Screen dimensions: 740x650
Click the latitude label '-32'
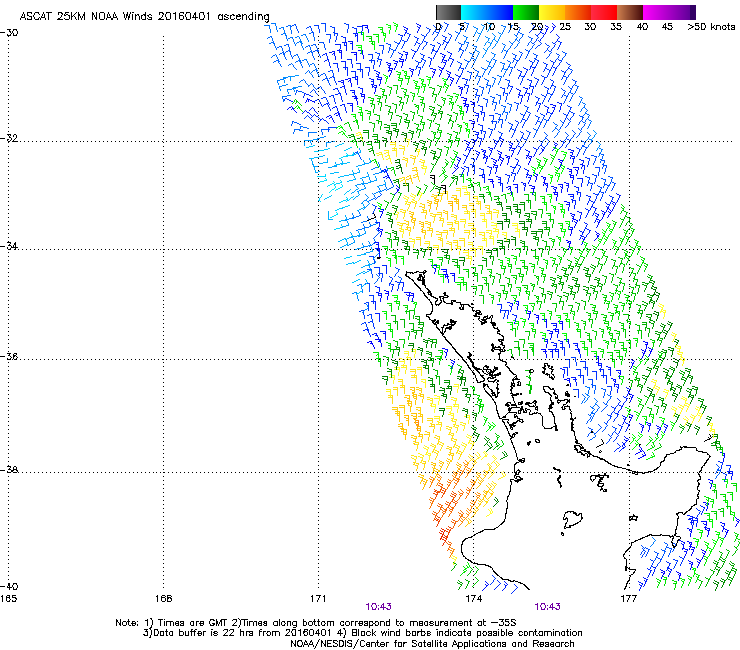click(x=9, y=138)
